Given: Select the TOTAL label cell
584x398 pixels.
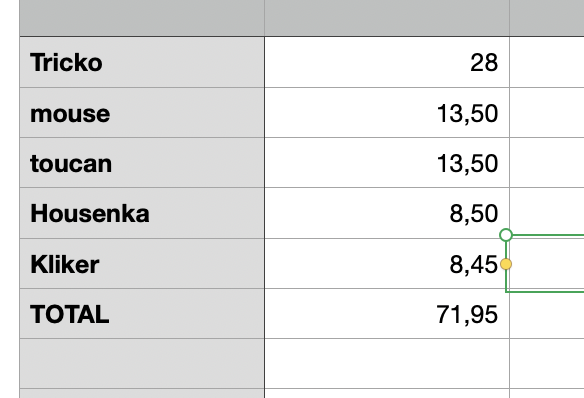Looking at the screenshot, I should pyautogui.click(x=142, y=313).
